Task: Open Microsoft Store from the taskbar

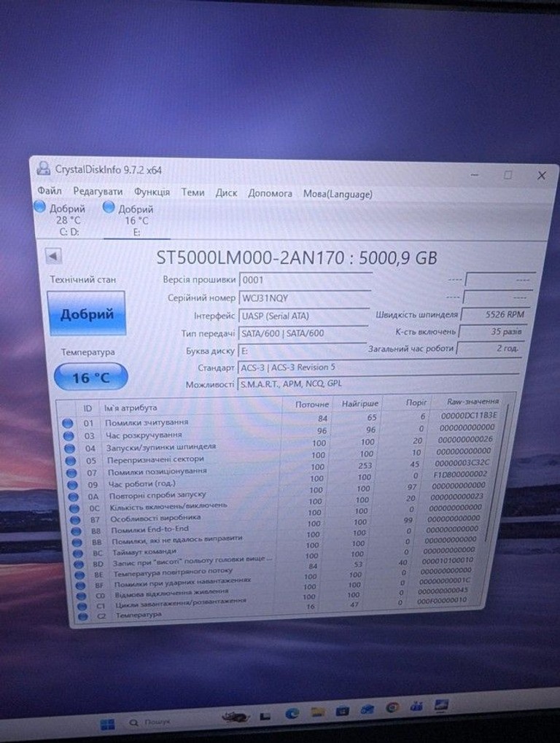Action: [x=342, y=711]
